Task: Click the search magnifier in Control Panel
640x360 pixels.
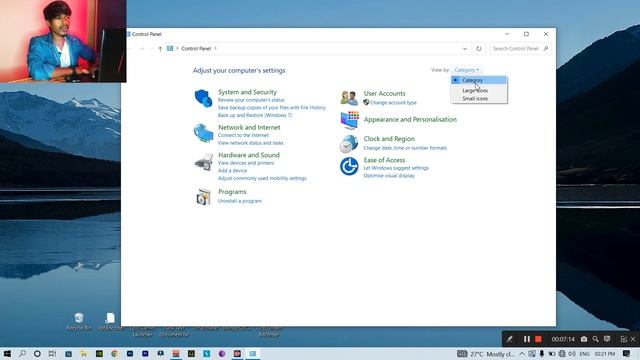Action: click(546, 49)
